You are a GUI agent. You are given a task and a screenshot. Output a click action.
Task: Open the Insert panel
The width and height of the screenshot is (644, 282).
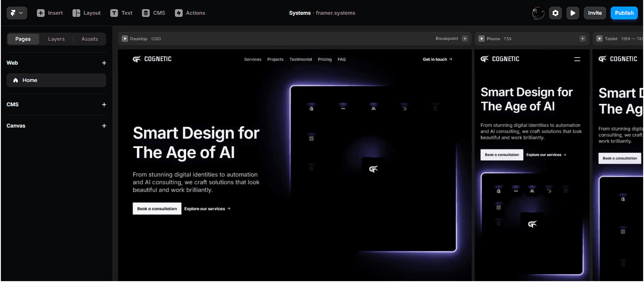pos(49,13)
